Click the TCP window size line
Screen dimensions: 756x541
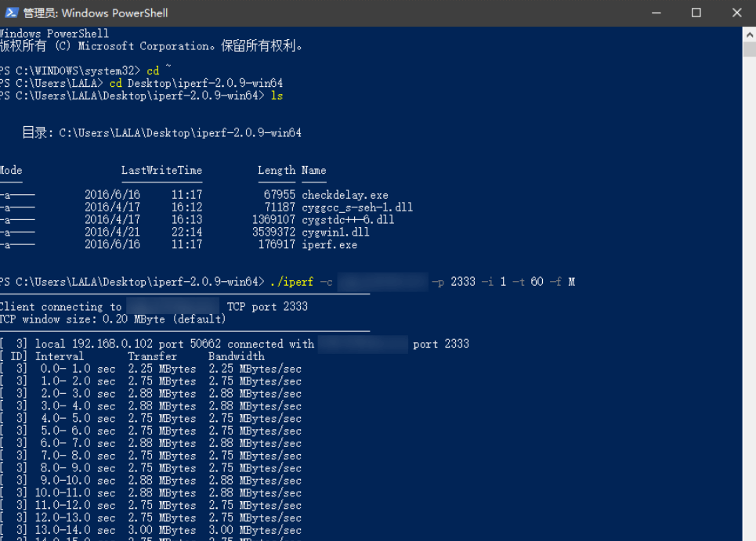point(112,319)
